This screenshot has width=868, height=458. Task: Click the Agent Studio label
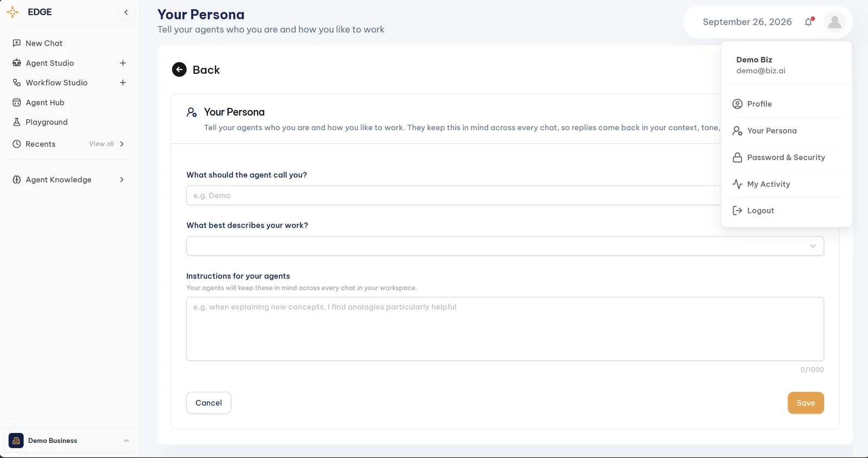click(x=50, y=63)
